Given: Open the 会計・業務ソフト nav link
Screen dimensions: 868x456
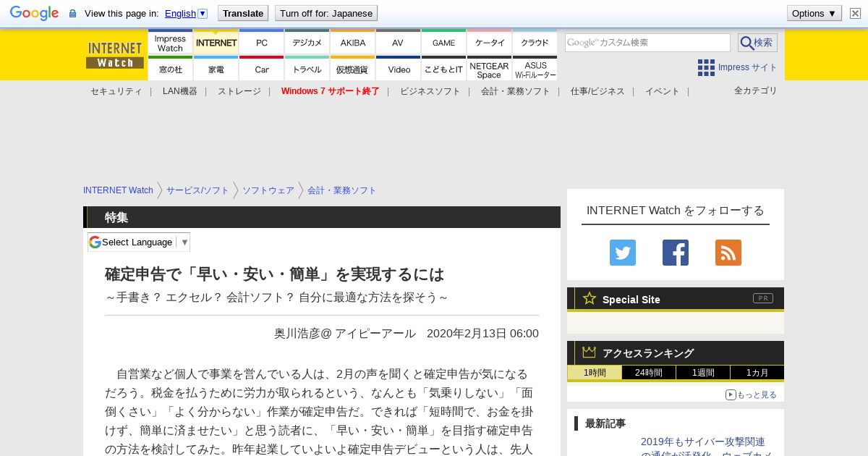Looking at the screenshot, I should [x=516, y=91].
